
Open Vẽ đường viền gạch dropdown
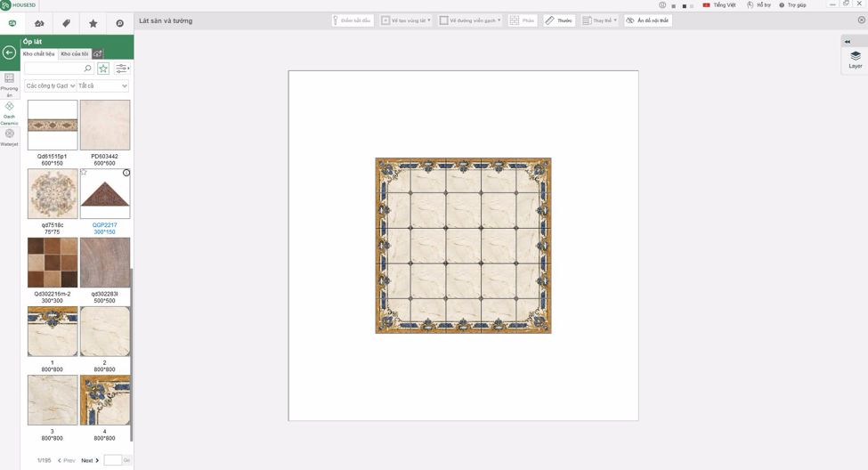click(470, 20)
